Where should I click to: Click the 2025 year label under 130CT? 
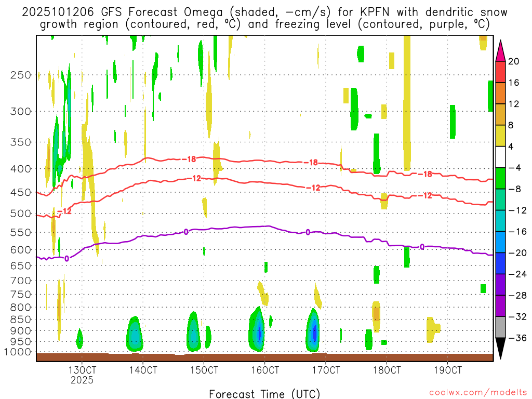(82, 380)
